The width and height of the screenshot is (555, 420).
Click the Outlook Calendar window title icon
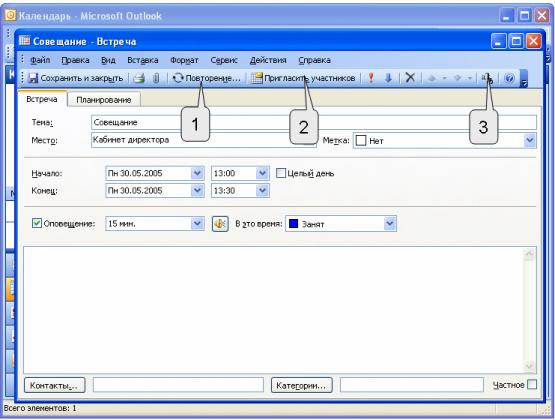(10, 15)
